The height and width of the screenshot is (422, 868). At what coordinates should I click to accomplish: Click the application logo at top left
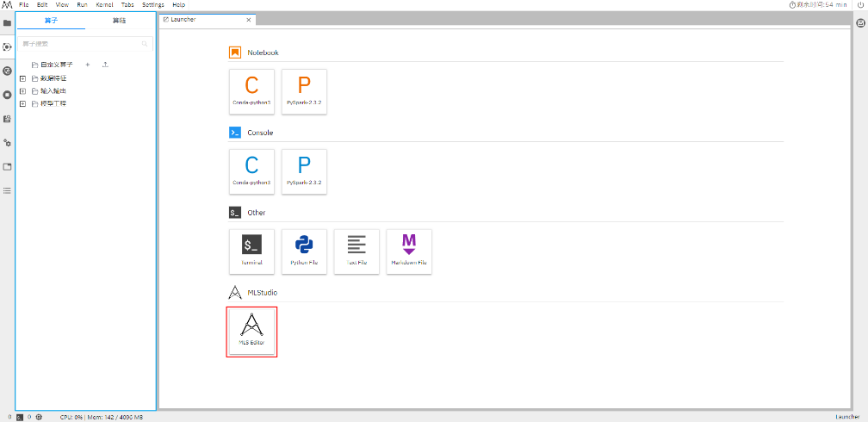[7, 4]
